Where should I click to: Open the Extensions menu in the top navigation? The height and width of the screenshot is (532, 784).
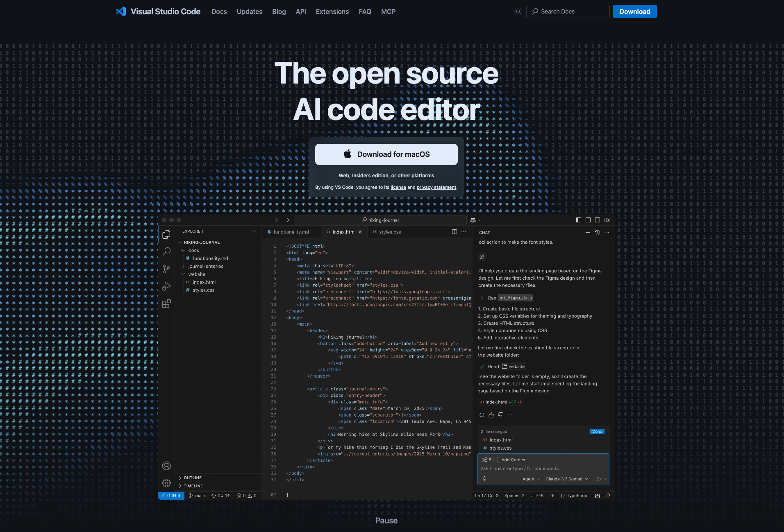[x=332, y=11]
